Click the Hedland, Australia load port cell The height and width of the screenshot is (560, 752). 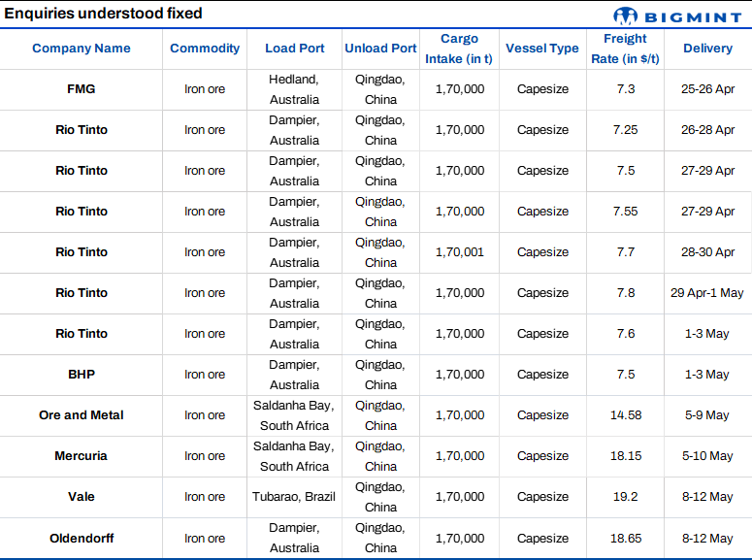tap(294, 89)
